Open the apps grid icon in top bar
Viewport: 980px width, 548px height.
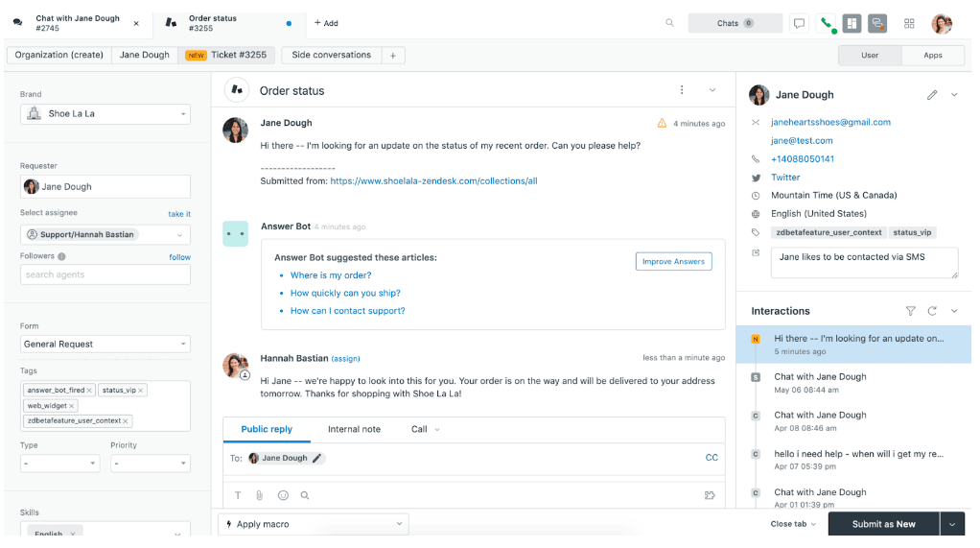(909, 23)
